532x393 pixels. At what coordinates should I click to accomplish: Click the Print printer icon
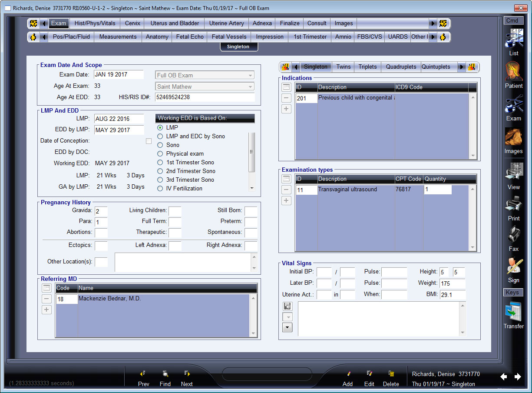click(513, 204)
